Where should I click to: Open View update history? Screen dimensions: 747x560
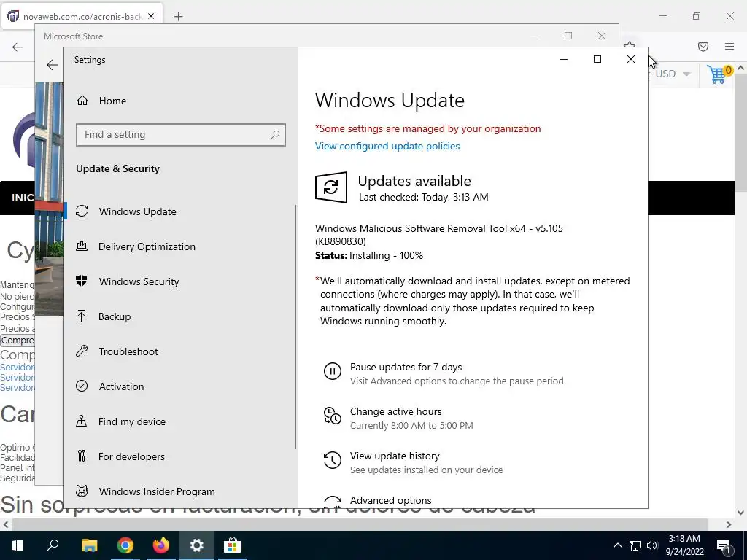click(x=395, y=456)
